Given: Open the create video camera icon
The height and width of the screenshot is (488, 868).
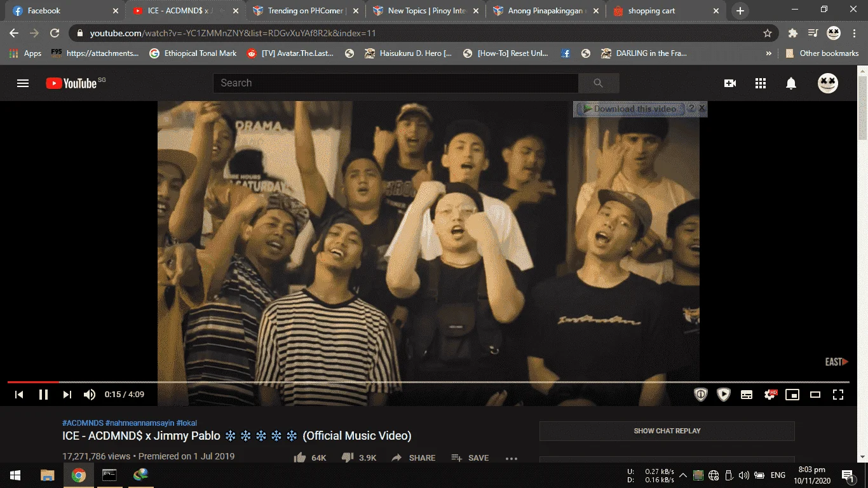Looking at the screenshot, I should [x=730, y=83].
